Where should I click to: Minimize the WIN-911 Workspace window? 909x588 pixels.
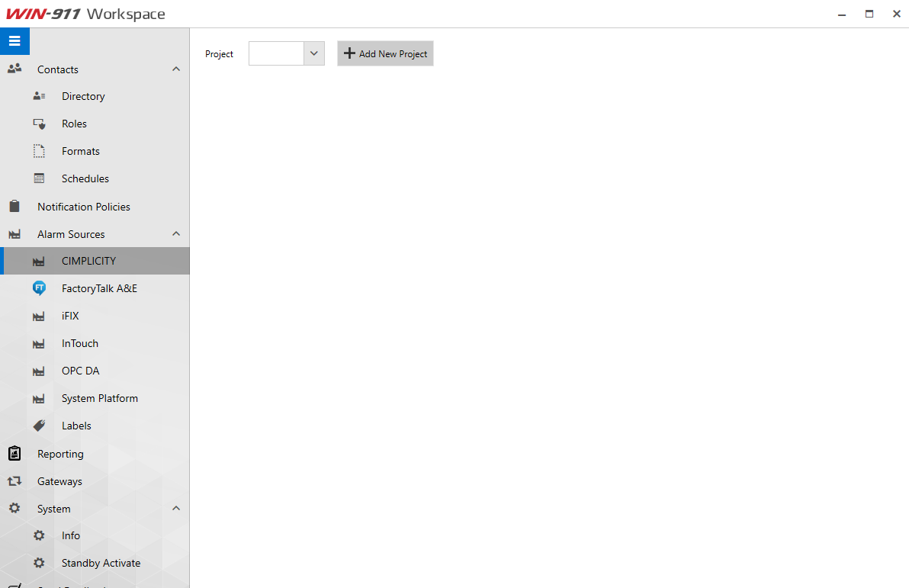click(x=842, y=14)
